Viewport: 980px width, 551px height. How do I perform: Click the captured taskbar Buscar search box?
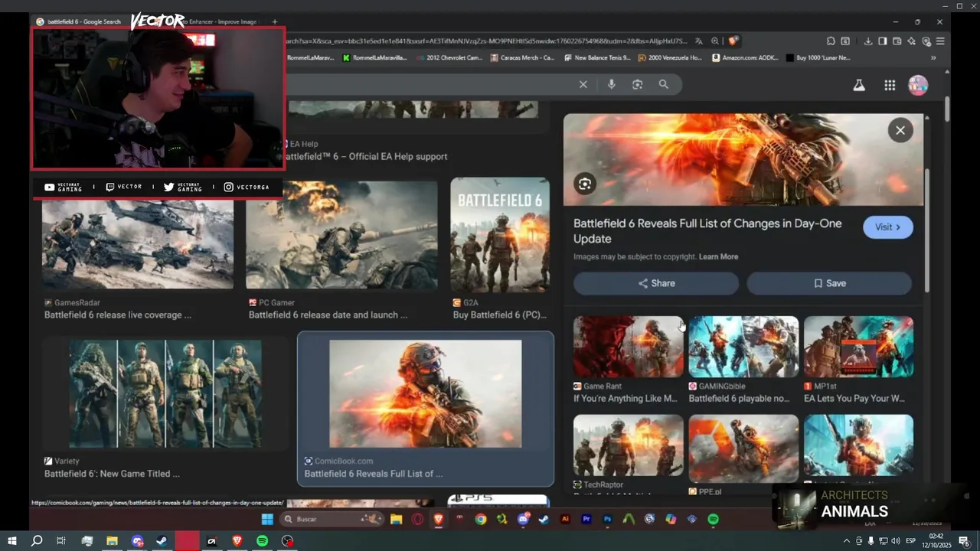332,519
